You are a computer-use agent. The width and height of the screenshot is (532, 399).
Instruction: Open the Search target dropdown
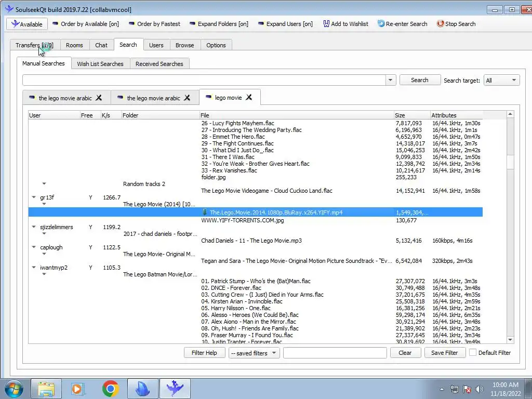501,81
